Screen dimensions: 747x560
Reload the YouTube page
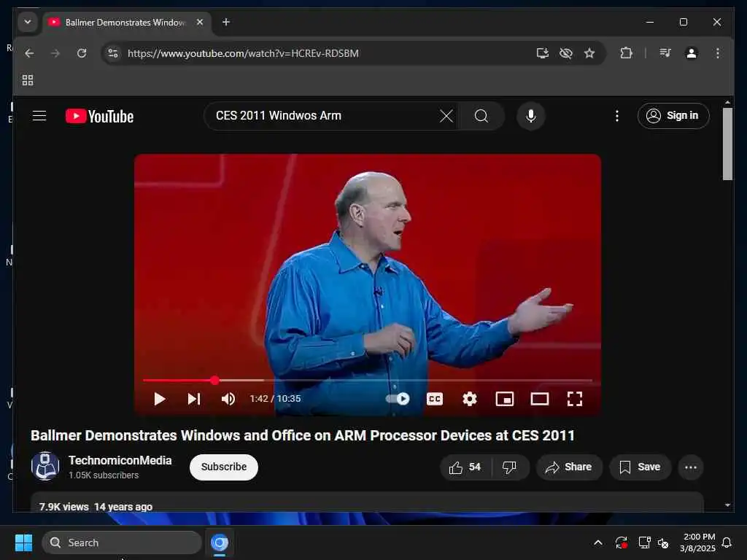82,53
